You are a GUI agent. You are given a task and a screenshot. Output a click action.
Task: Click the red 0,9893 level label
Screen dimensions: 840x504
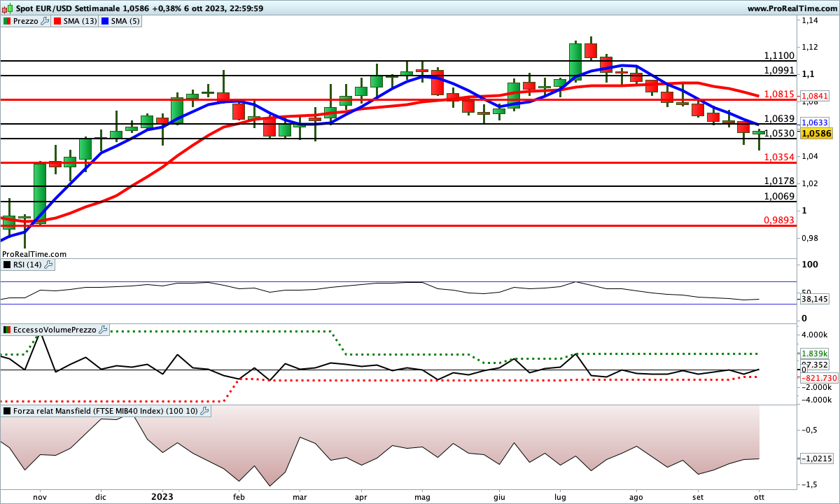(x=779, y=220)
